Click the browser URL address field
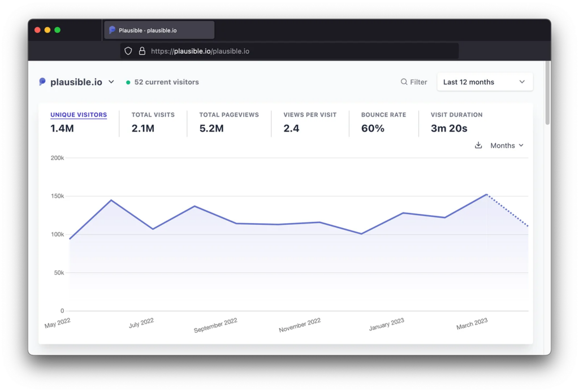 coord(289,51)
